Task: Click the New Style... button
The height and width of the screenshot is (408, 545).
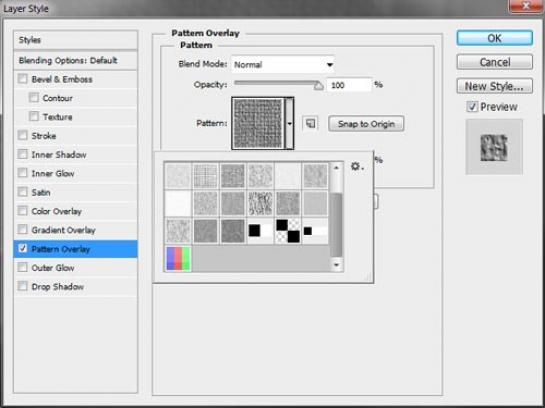Action: (x=494, y=86)
